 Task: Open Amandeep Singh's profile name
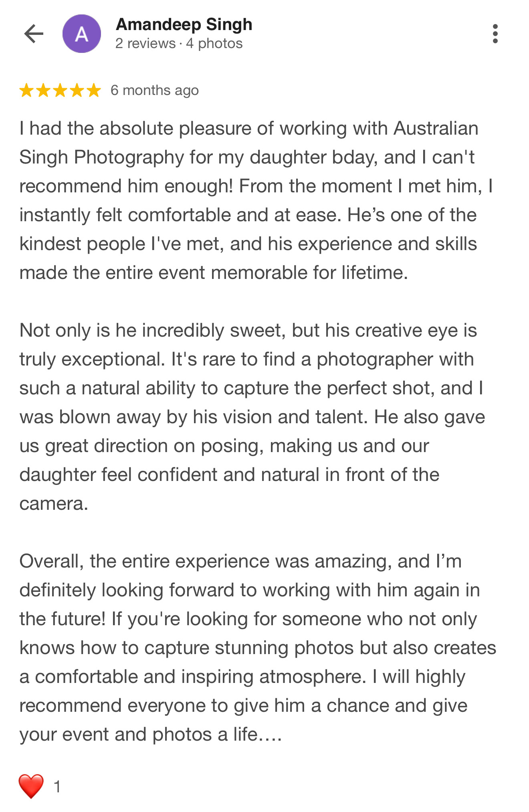tap(184, 25)
